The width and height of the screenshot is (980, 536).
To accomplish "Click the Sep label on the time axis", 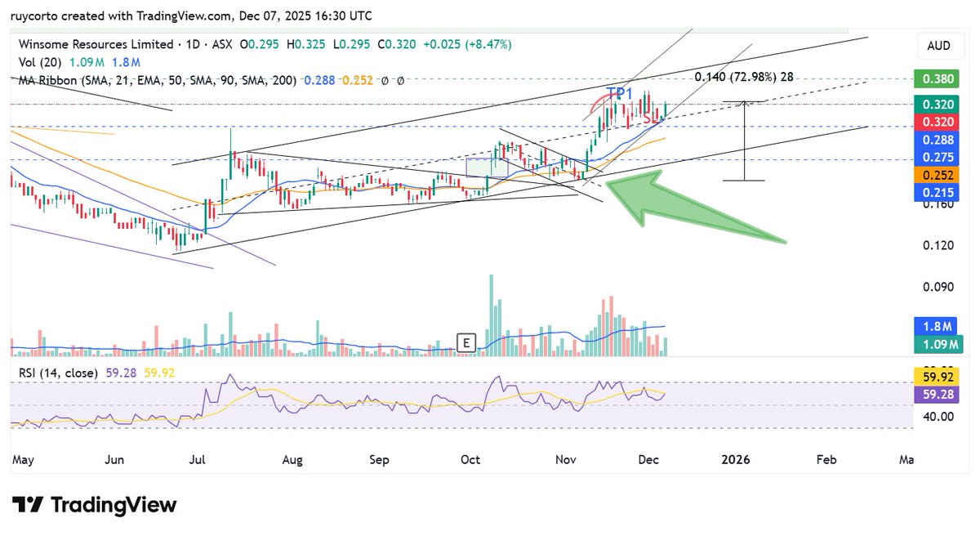I will pyautogui.click(x=379, y=460).
